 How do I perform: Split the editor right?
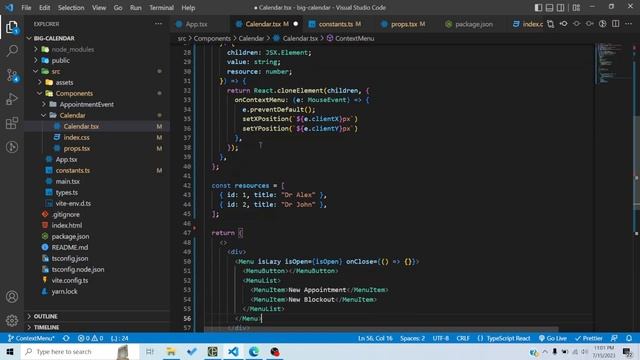click(x=616, y=24)
